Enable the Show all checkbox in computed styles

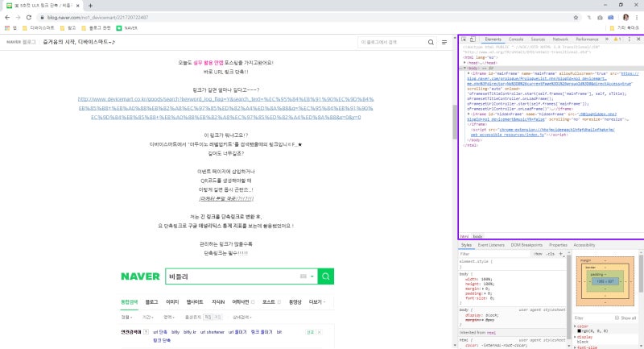[617, 318]
